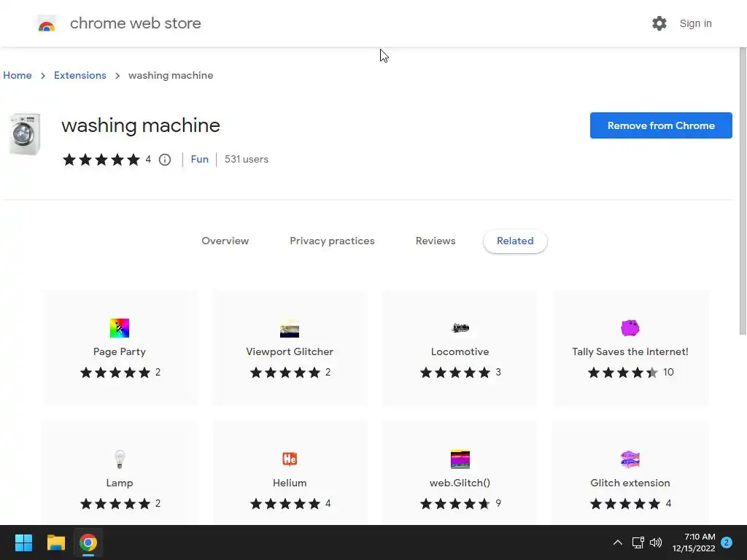Switch to the Reviews tab

coord(436,241)
